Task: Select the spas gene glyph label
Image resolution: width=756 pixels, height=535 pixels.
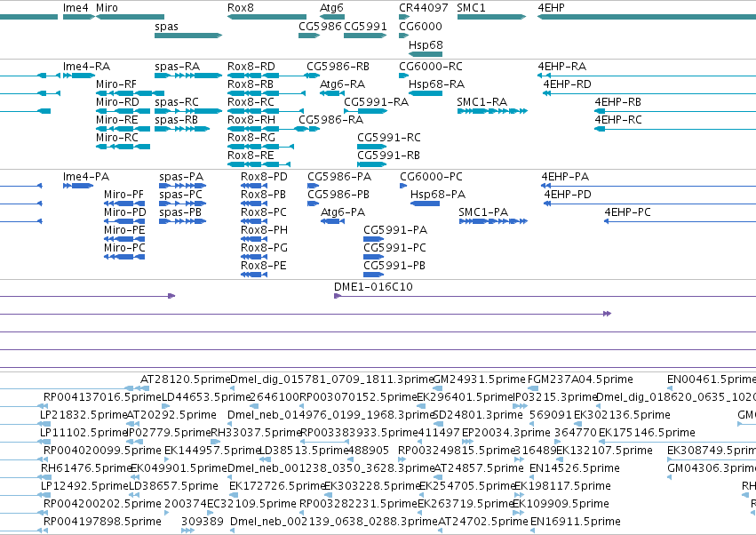Action: pyautogui.click(x=166, y=27)
